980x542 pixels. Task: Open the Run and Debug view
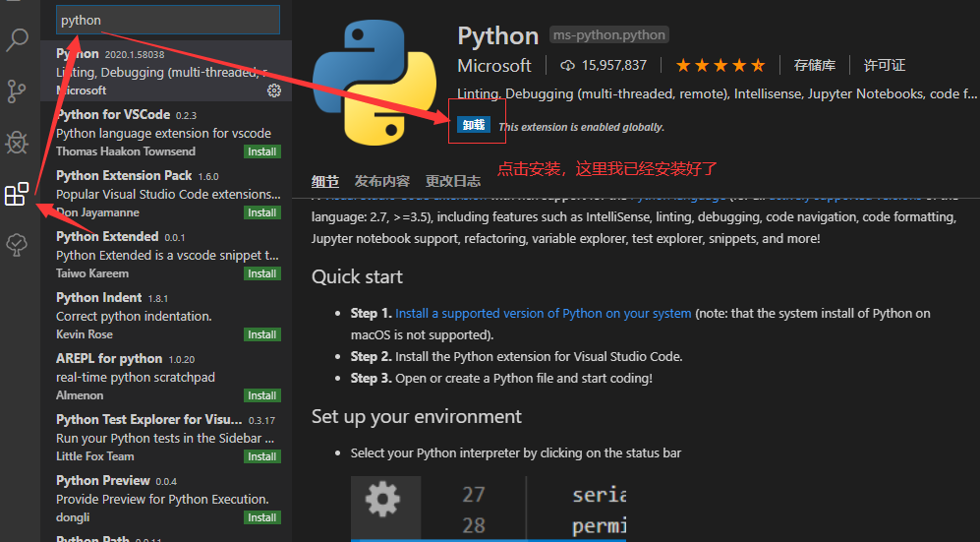coord(17,143)
